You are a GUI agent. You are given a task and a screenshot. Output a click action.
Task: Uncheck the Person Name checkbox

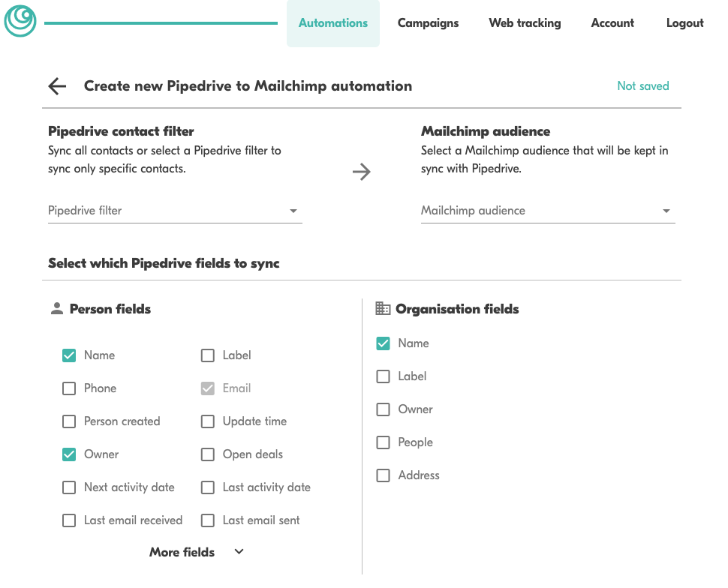69,355
